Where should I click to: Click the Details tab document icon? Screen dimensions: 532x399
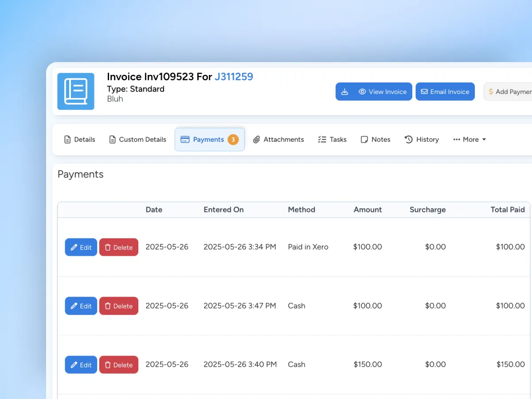(67, 140)
